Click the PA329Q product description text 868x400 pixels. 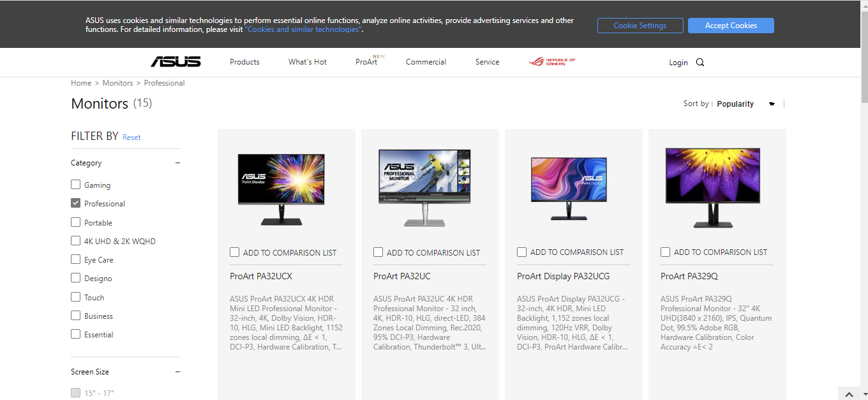coord(717,323)
